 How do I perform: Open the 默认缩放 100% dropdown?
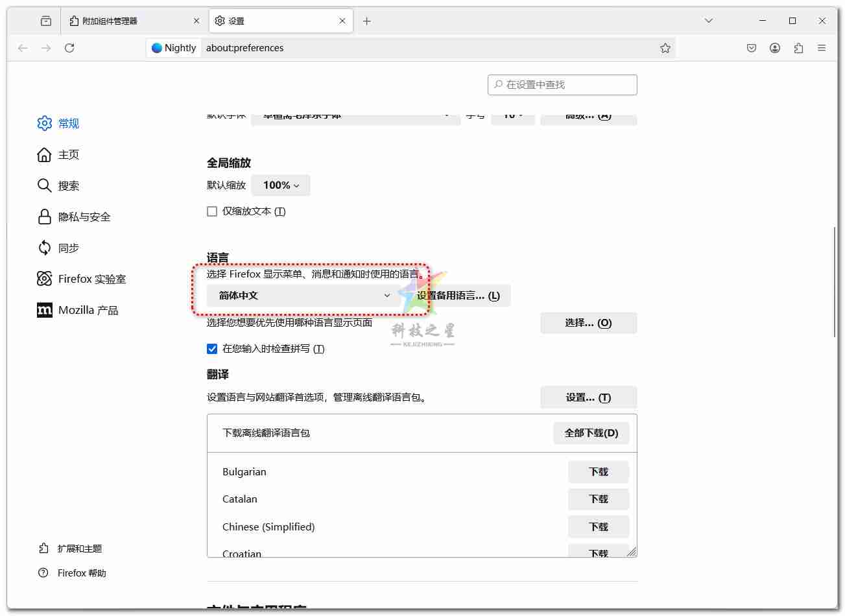click(280, 185)
